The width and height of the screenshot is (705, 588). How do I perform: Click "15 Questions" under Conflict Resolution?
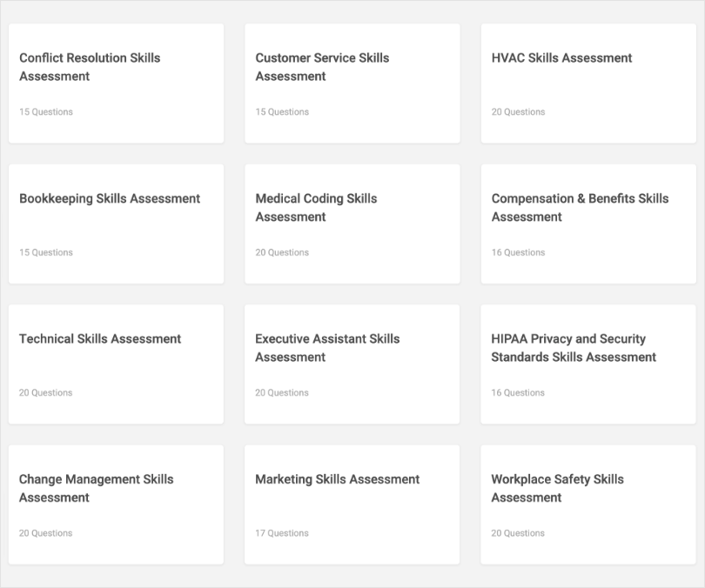point(46,112)
